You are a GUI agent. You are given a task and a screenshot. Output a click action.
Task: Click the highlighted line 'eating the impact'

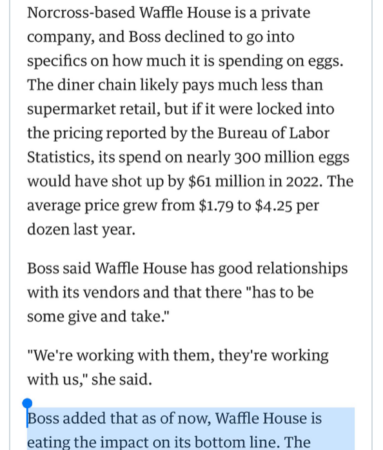[169, 442]
